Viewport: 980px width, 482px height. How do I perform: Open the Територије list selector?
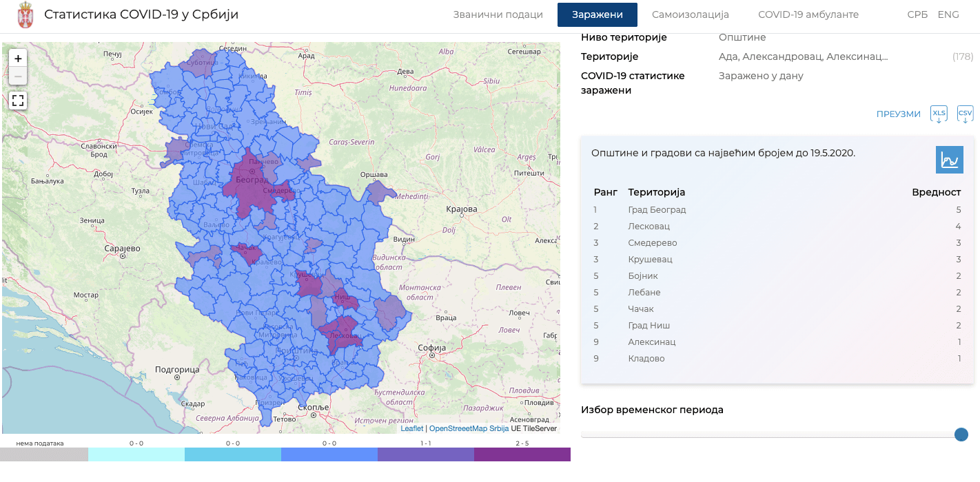[x=803, y=56]
